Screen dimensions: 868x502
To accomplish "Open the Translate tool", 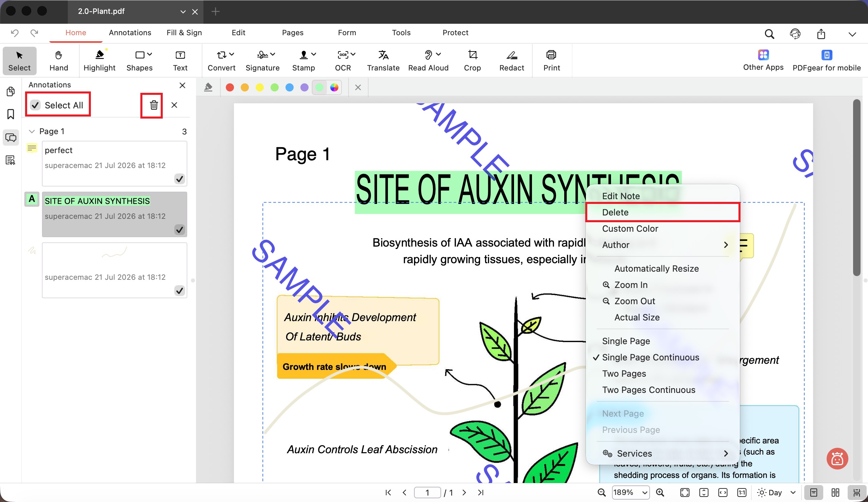I will point(383,61).
